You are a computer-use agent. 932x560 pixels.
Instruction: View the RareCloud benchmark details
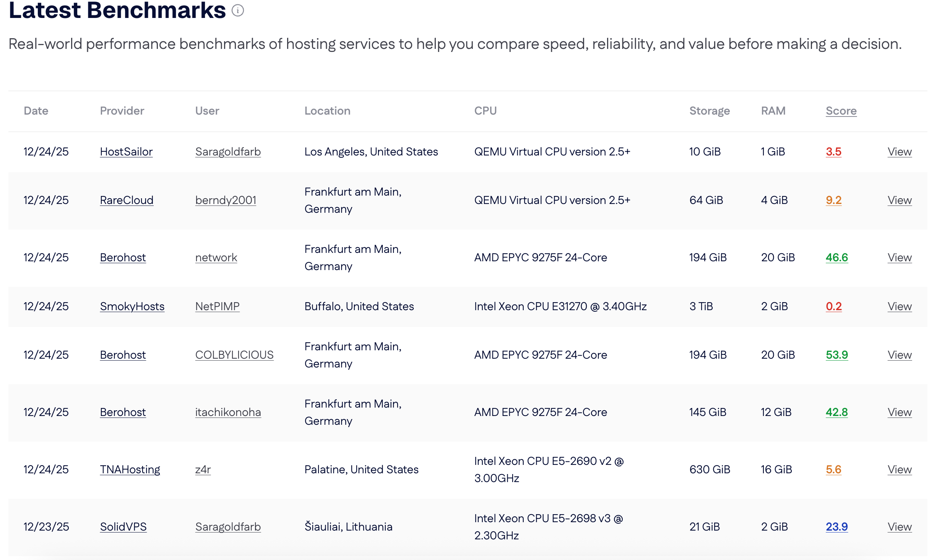click(x=899, y=200)
